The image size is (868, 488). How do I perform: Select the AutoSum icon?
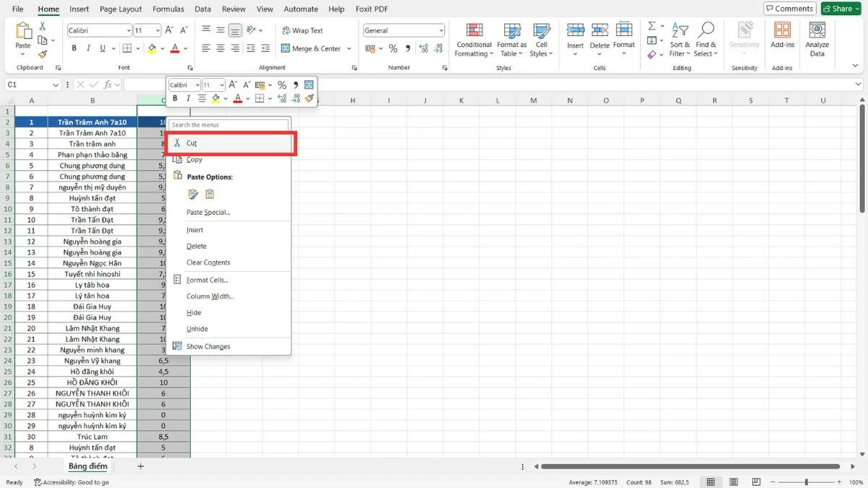(652, 24)
